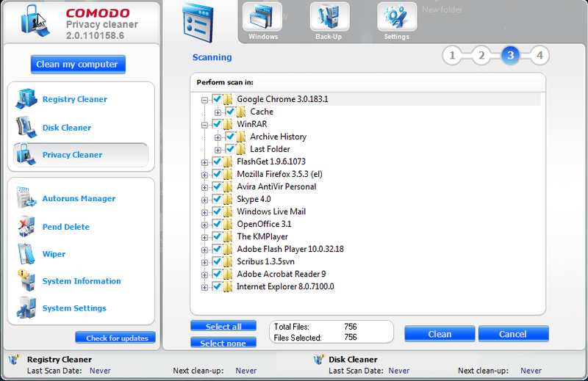The height and width of the screenshot is (381, 588).
Task: Open System Information from the sidebar
Action: tap(82, 281)
